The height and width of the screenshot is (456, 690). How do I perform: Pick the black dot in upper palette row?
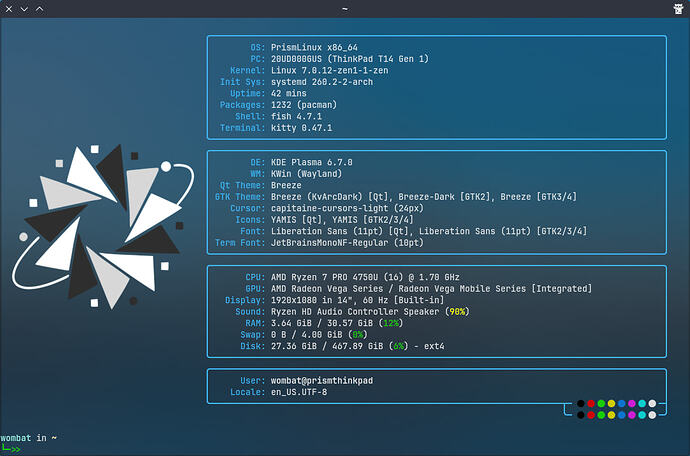click(x=581, y=404)
